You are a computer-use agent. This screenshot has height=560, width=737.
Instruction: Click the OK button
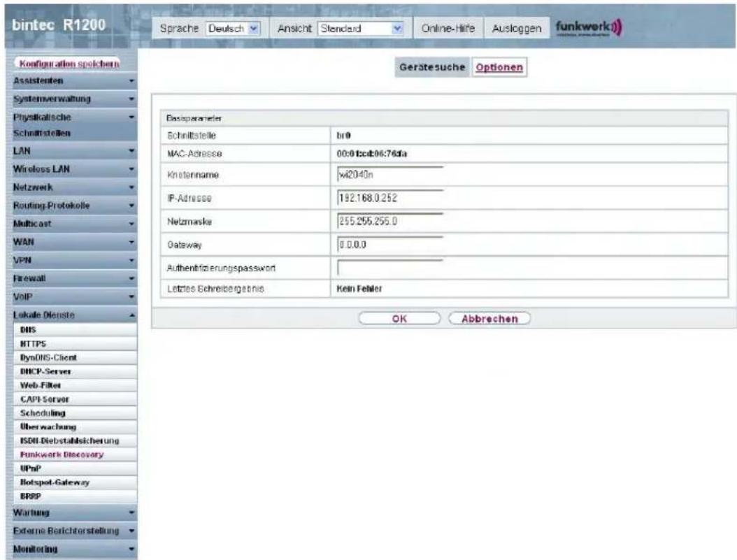point(399,319)
